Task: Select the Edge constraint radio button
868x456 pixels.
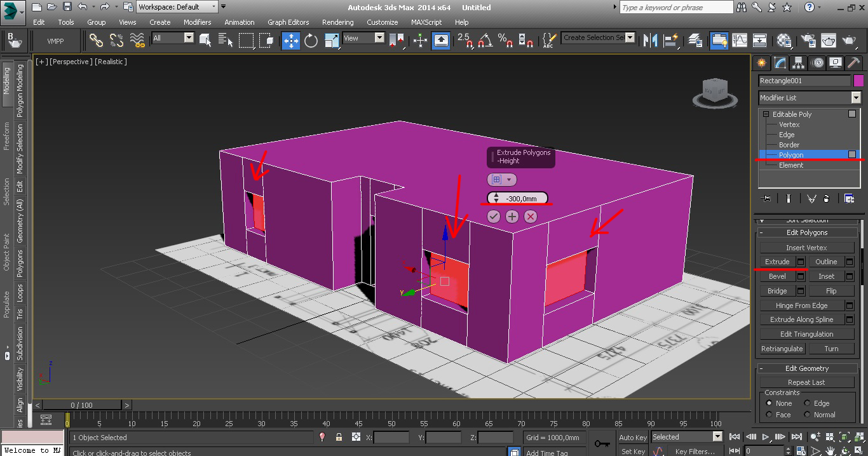Action: pos(807,403)
